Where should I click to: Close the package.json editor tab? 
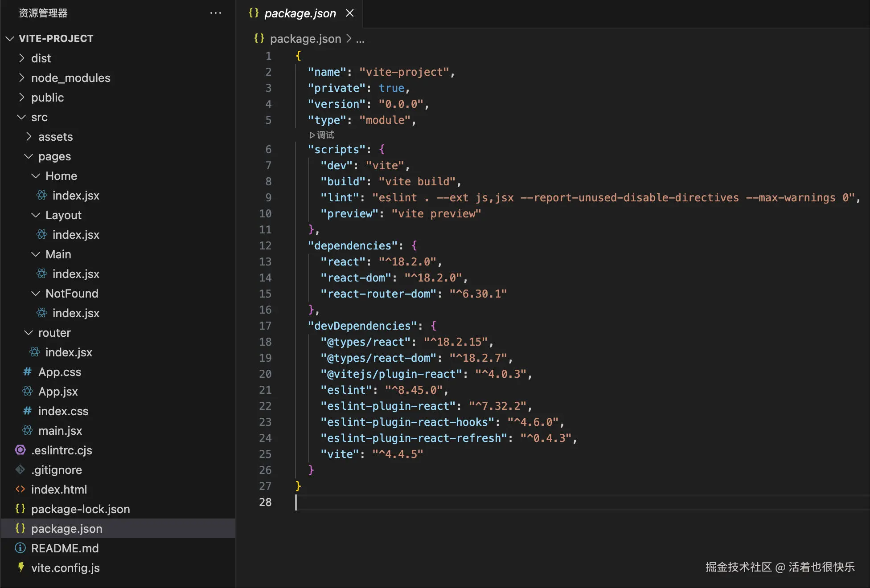coord(350,13)
